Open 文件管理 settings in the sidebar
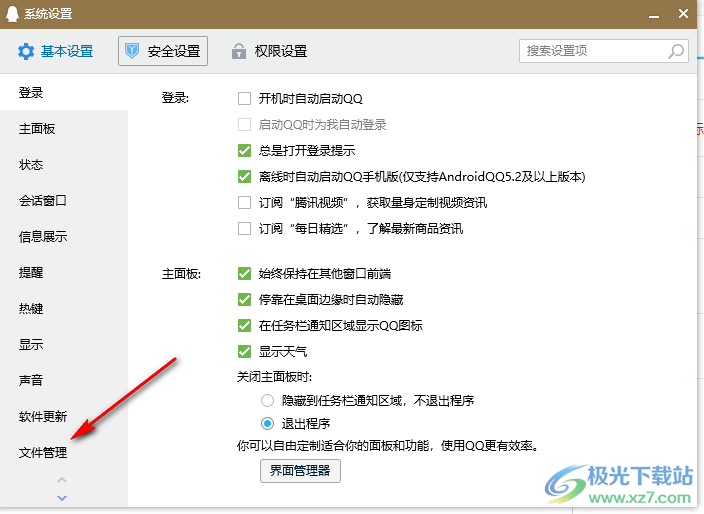Image resolution: width=704 pixels, height=514 pixels. (x=64, y=452)
